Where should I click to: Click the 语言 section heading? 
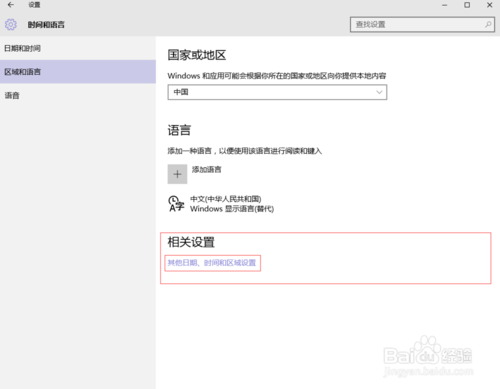click(x=179, y=130)
